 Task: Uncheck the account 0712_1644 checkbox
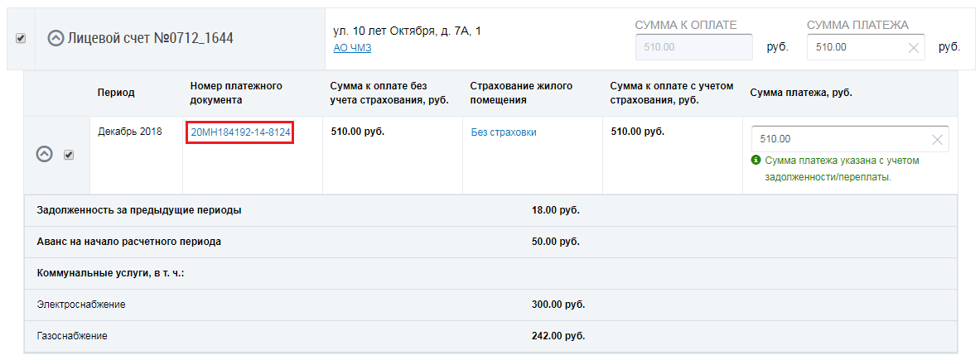[21, 38]
